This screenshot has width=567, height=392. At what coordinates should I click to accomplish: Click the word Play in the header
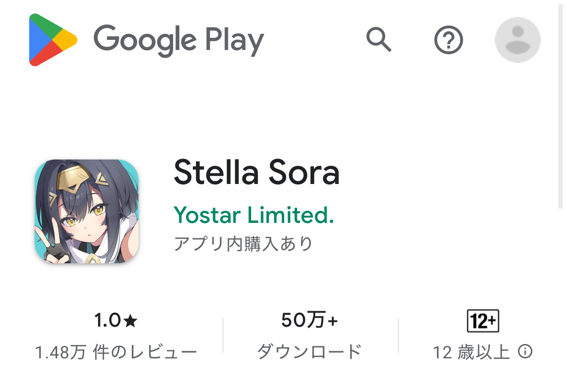[235, 40]
